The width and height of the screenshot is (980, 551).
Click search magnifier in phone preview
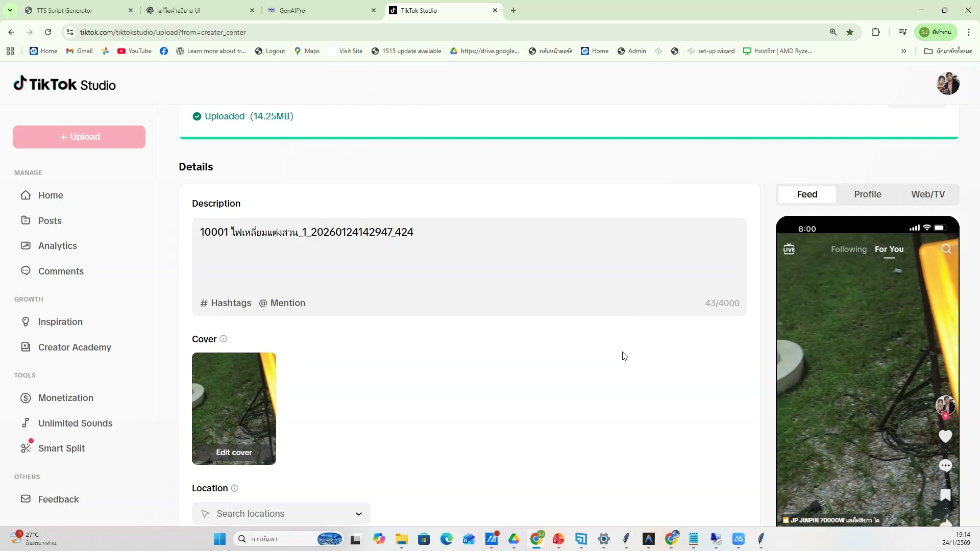tap(946, 249)
